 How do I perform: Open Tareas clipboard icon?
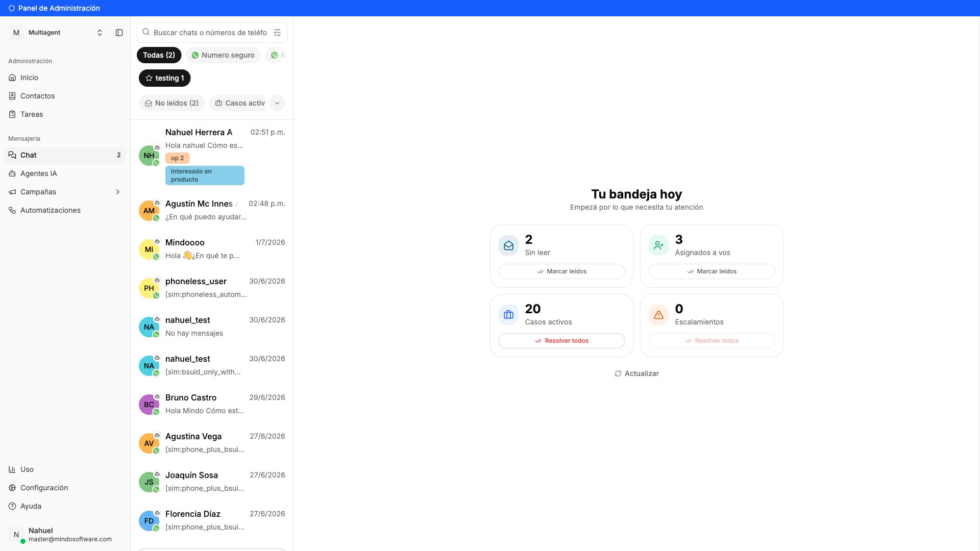(12, 114)
